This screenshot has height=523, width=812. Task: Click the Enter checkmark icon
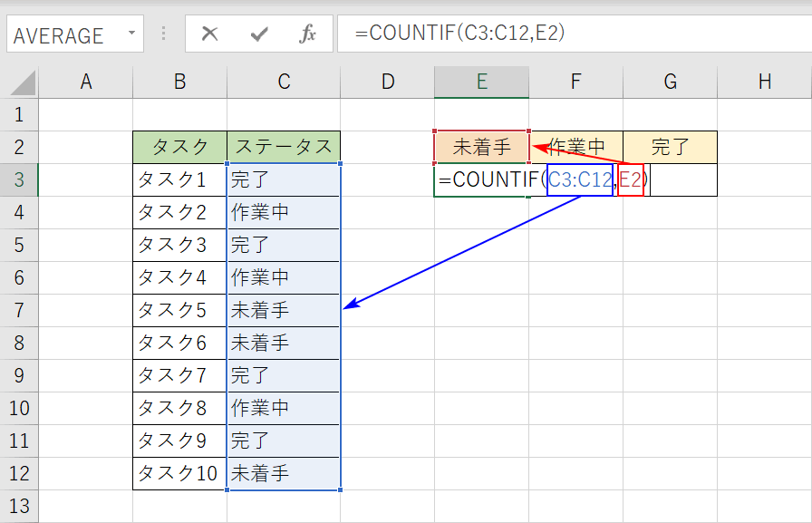point(259,34)
